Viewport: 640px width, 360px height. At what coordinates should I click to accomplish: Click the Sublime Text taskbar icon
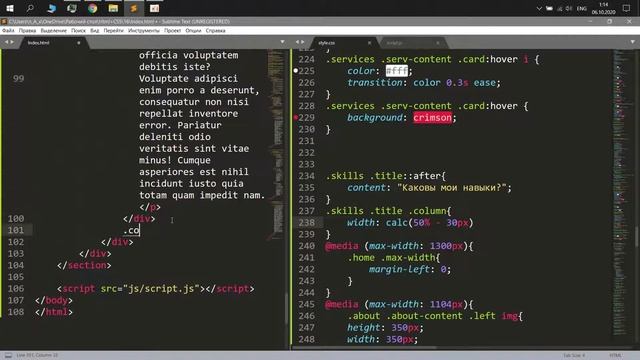point(133,8)
